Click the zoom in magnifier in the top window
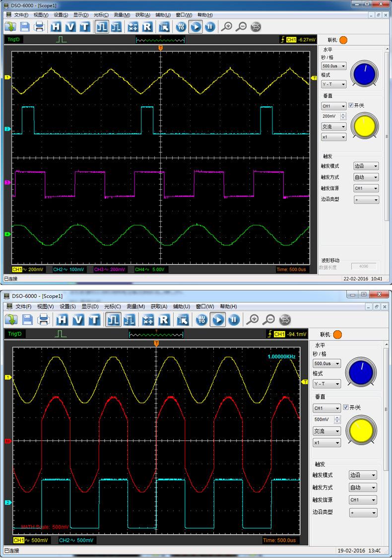 click(226, 27)
